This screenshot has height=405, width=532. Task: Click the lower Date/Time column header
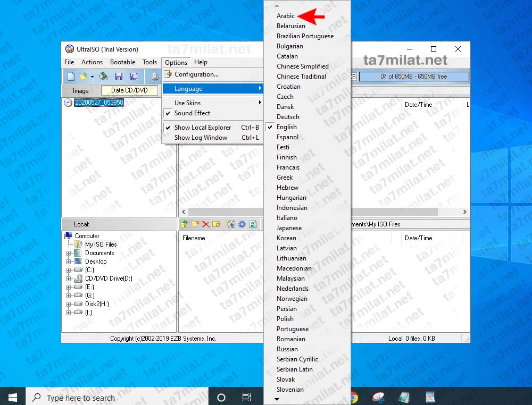[418, 238]
